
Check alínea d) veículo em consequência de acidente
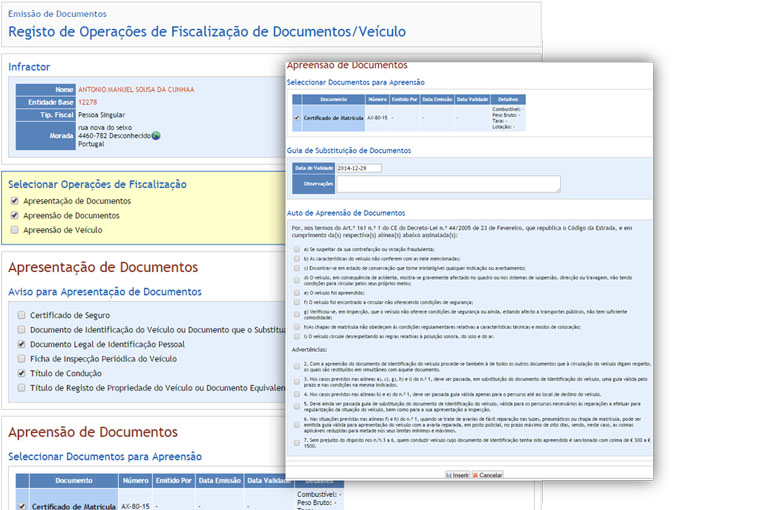297,280
